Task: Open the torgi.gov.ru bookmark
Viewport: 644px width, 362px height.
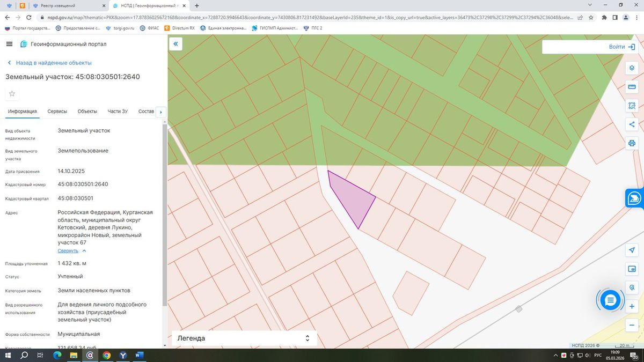Action: pyautogui.click(x=120, y=28)
